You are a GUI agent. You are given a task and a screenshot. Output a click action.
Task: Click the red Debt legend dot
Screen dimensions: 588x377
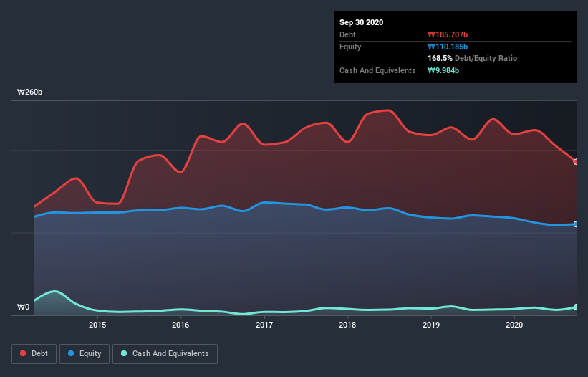(23, 353)
